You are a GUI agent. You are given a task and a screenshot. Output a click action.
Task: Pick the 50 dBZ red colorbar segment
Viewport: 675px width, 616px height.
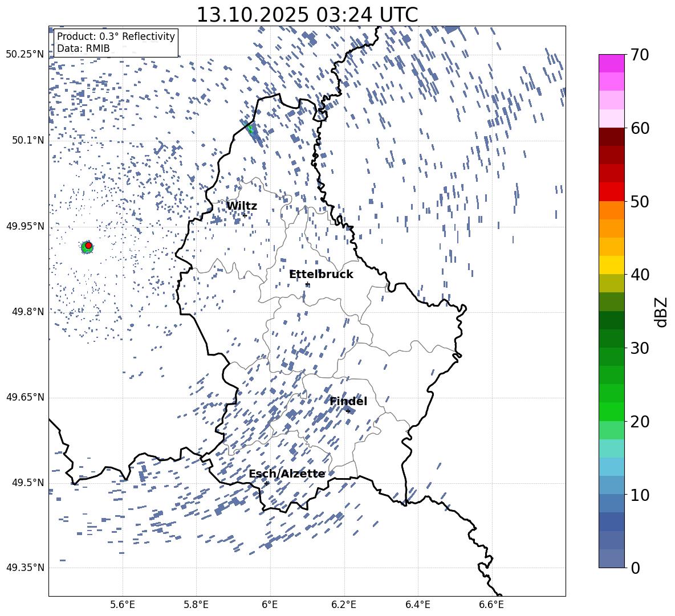[611, 191]
